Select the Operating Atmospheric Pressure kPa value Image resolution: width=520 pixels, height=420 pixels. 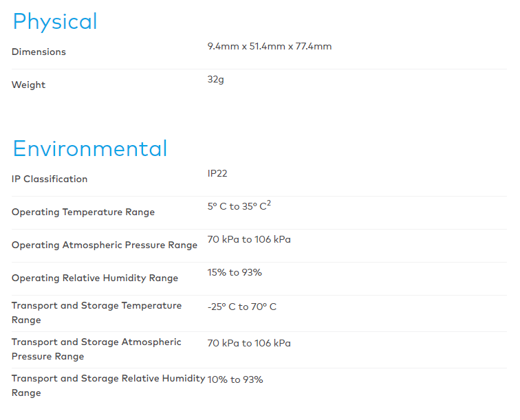point(249,240)
